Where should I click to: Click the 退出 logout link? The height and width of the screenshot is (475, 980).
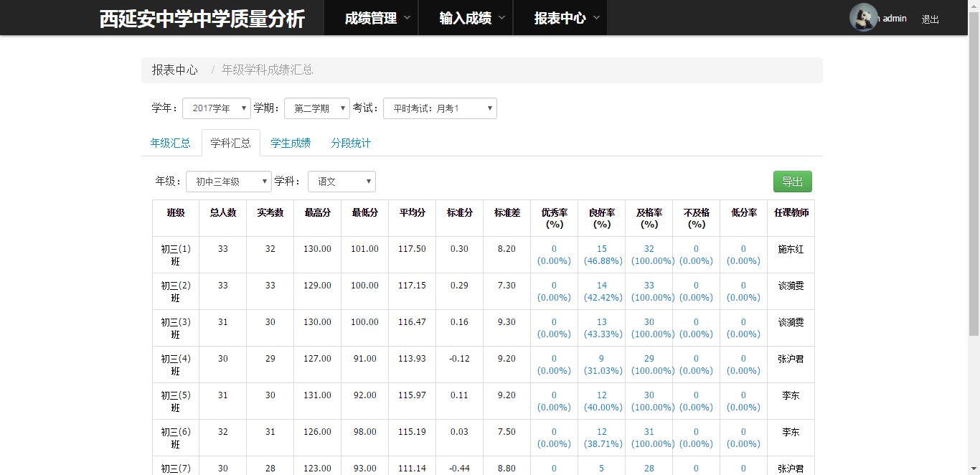[930, 19]
